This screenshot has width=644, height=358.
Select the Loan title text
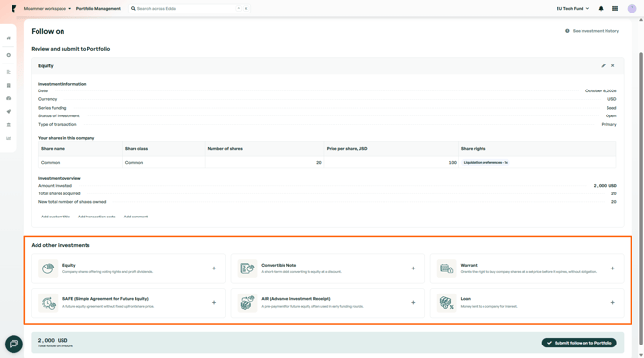(466, 299)
